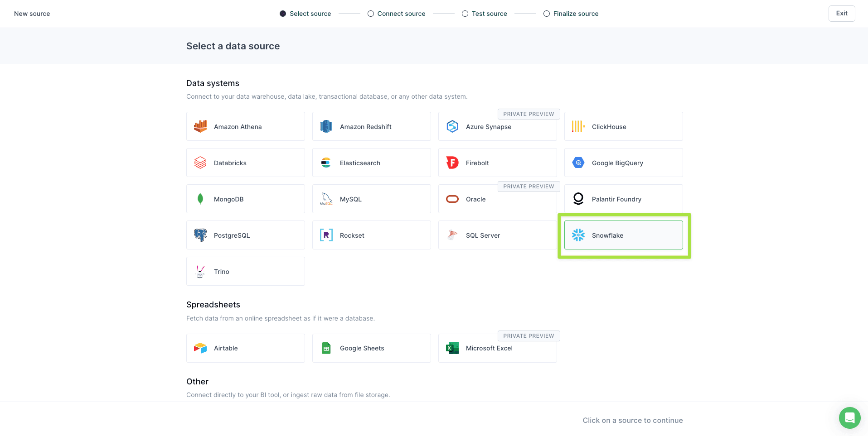
Task: Click the Exit button
Action: pyautogui.click(x=841, y=13)
